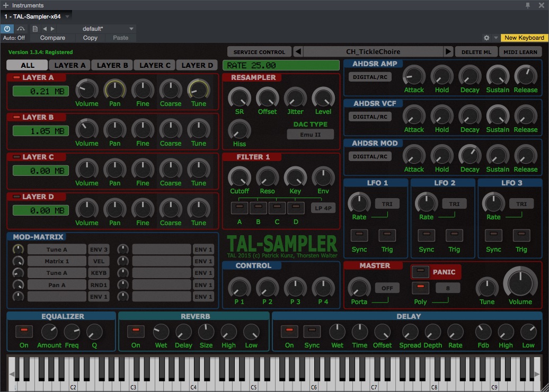549x392 pixels.
Task: Add instrument with plus icon
Action: 6,5
